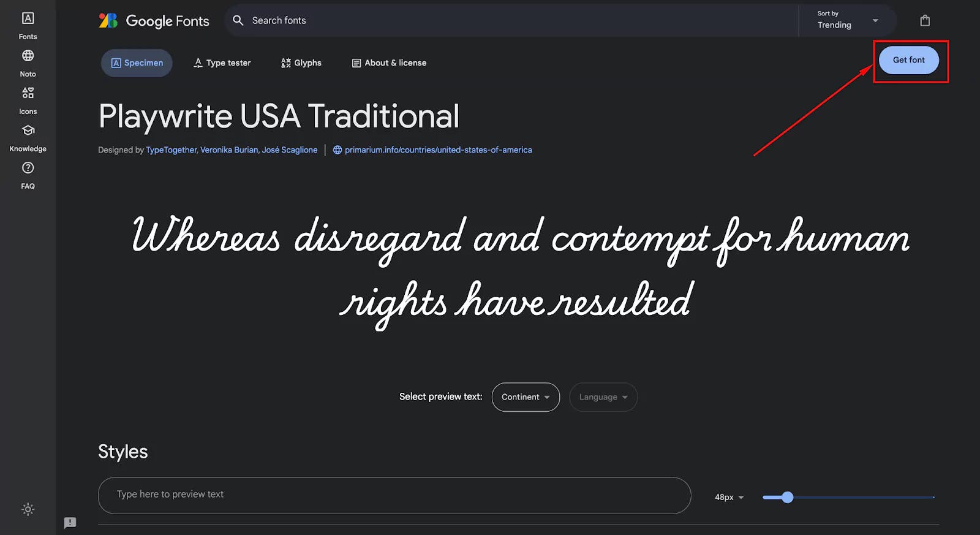Expand the Language dropdown

click(603, 397)
